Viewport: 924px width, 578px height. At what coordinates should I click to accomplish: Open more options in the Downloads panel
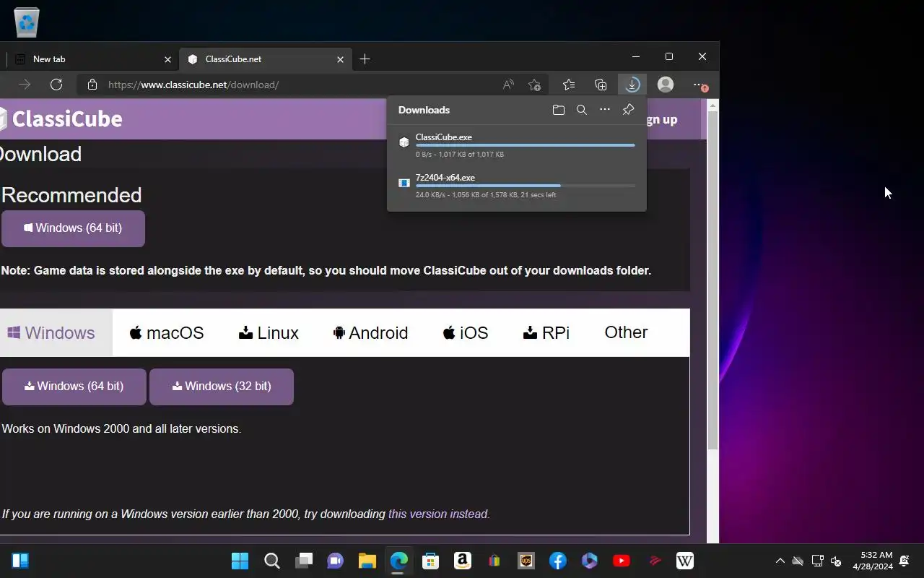(605, 110)
